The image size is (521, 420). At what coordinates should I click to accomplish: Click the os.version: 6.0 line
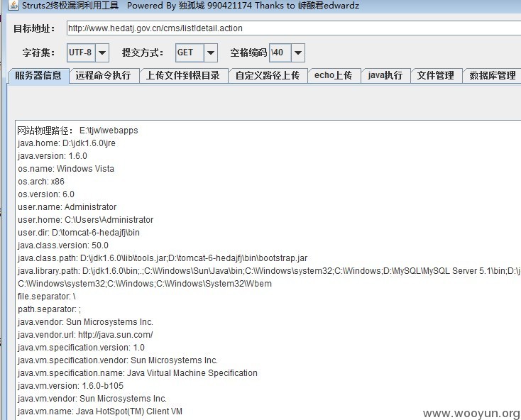(x=46, y=194)
